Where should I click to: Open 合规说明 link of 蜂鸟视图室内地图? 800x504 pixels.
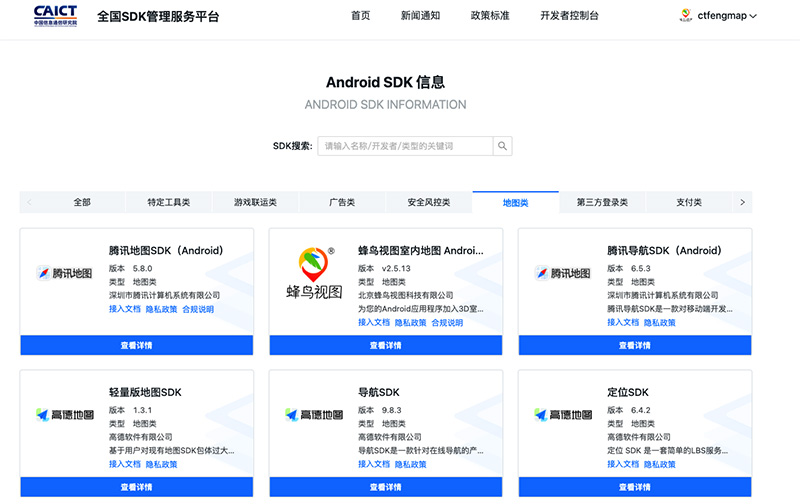(447, 322)
